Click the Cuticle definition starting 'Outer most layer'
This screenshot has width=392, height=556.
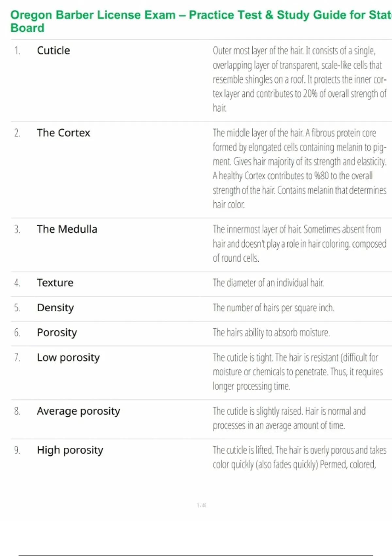pos(299,79)
